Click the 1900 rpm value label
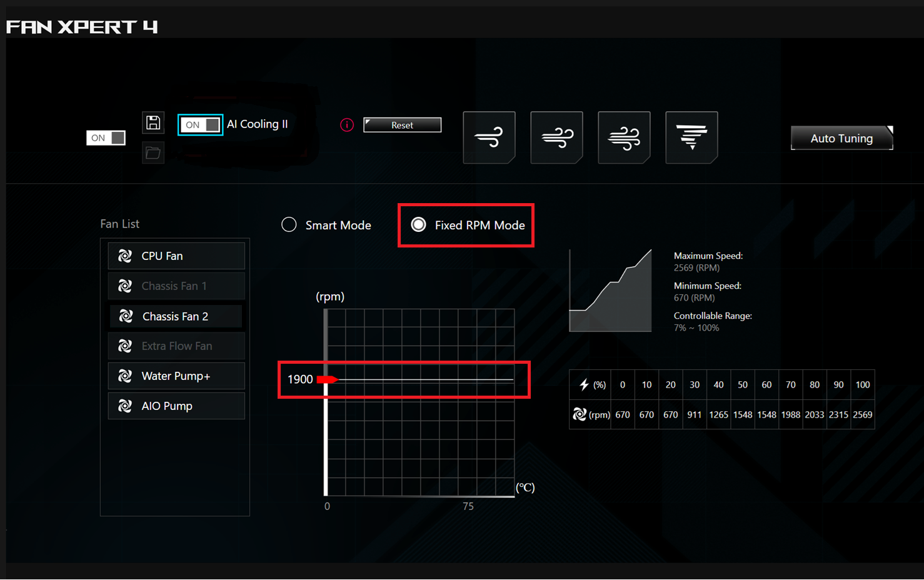The width and height of the screenshot is (924, 580). click(300, 379)
